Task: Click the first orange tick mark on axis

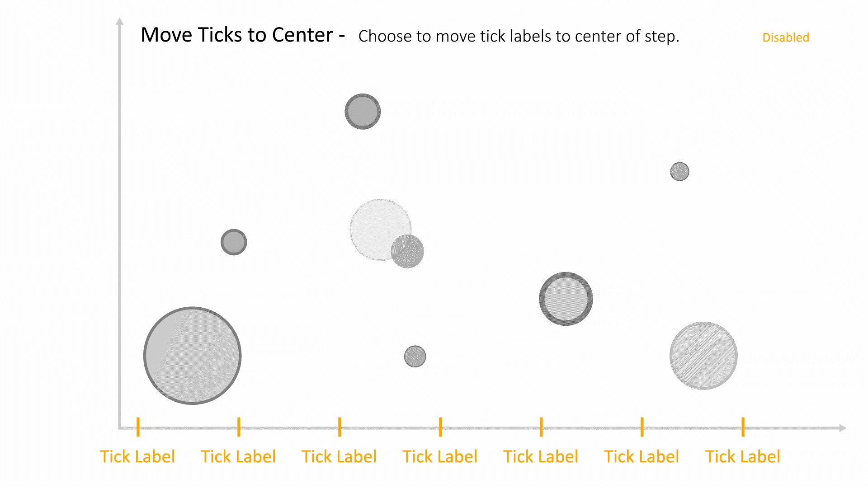Action: click(138, 427)
